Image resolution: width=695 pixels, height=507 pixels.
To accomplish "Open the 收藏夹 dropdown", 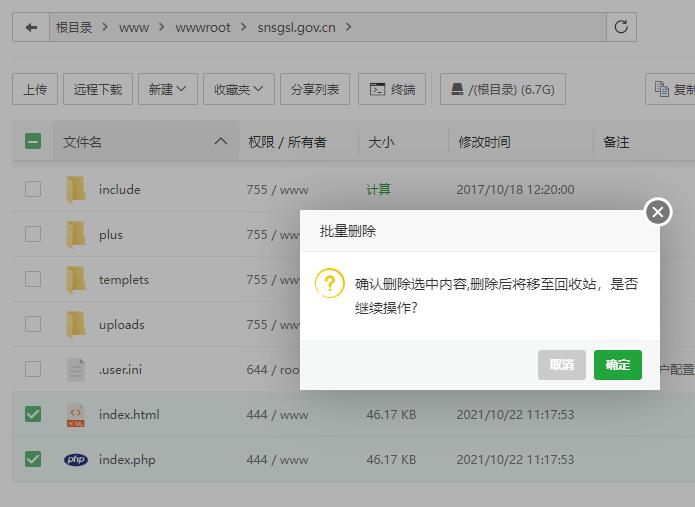I will (239, 89).
